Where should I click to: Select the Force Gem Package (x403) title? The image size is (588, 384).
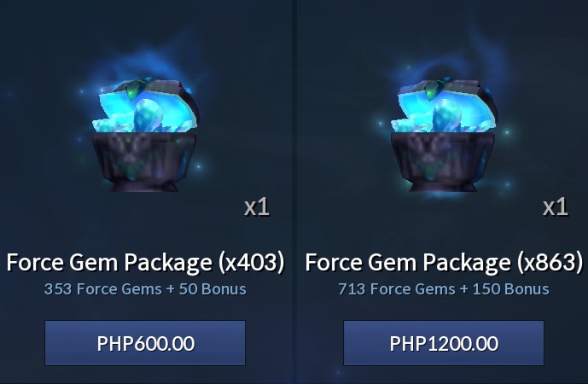tap(145, 262)
